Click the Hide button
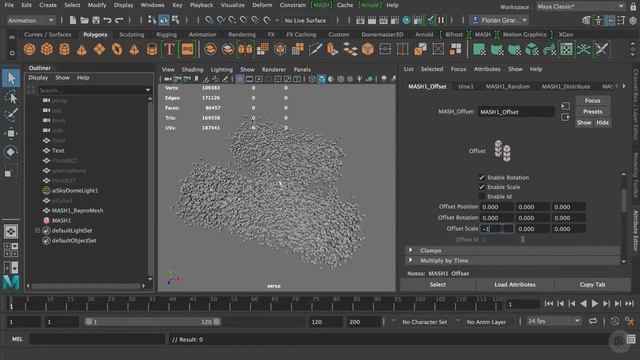The width and height of the screenshot is (640, 360). [602, 122]
